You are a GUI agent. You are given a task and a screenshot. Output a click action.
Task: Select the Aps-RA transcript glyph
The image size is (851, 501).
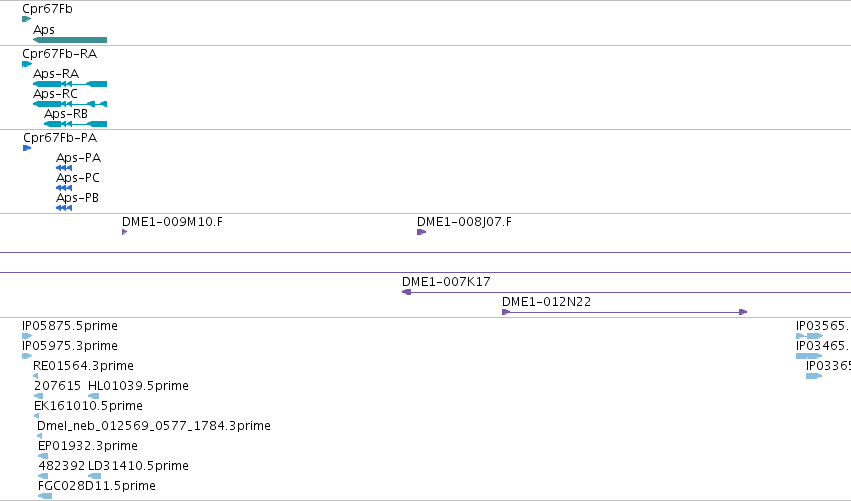click(x=70, y=84)
